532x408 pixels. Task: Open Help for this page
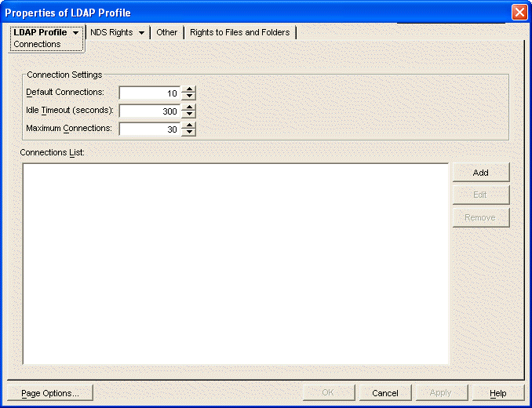[498, 393]
